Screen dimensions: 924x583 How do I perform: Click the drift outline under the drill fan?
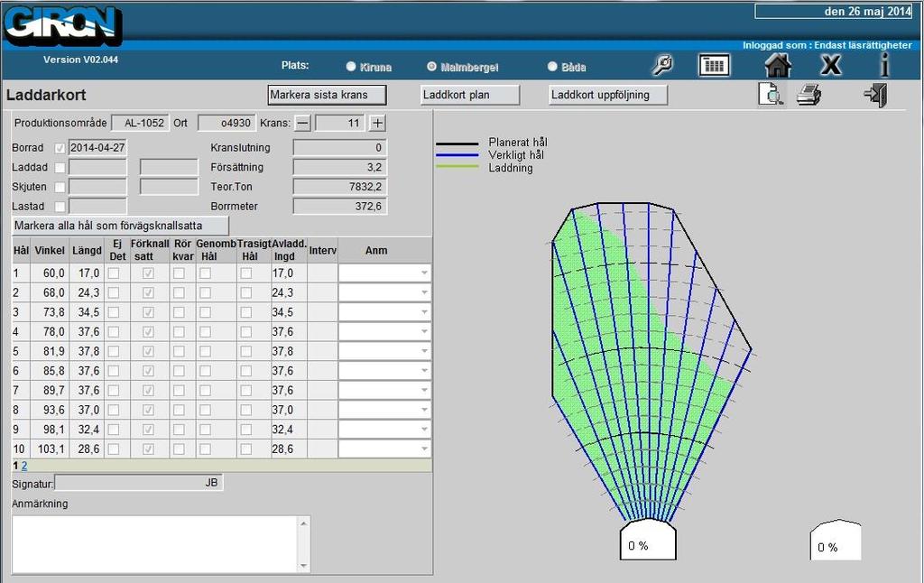click(648, 540)
